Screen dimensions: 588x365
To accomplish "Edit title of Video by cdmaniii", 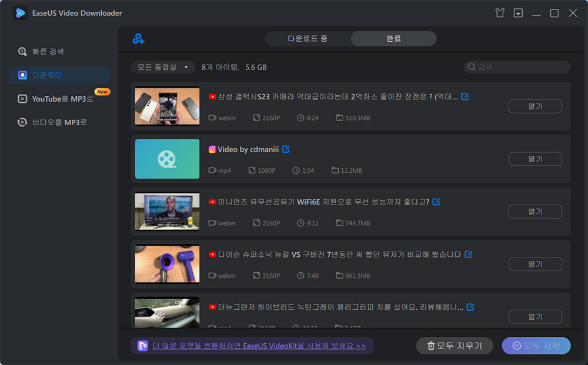I will coord(286,149).
